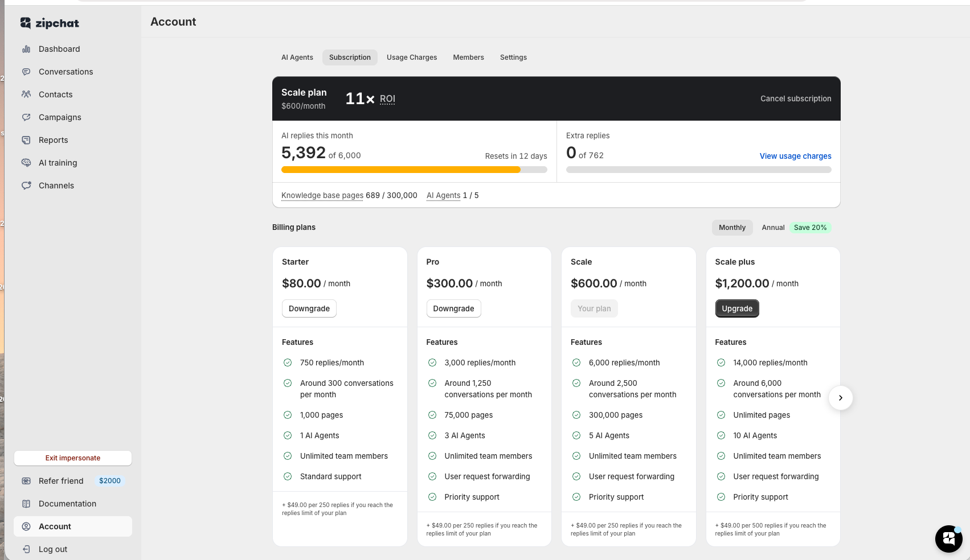The width and height of the screenshot is (970, 560).
Task: Downgrade to the Pro plan
Action: point(453,308)
